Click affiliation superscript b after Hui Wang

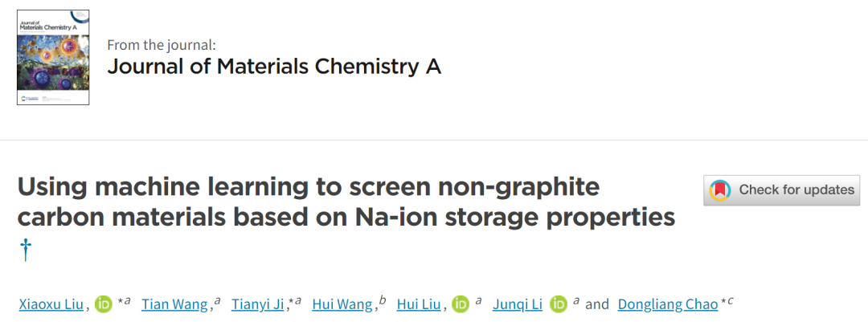383,301
